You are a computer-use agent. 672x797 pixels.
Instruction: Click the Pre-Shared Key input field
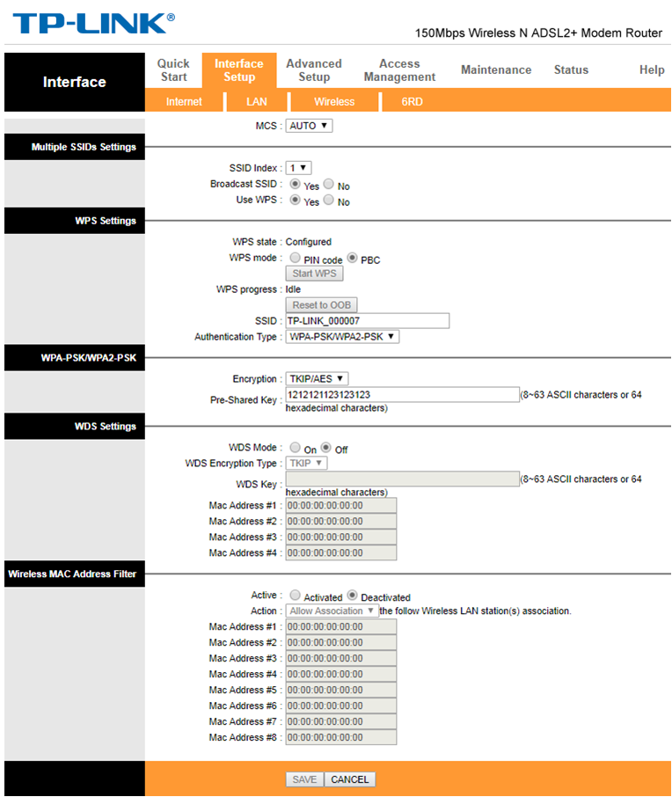(402, 395)
